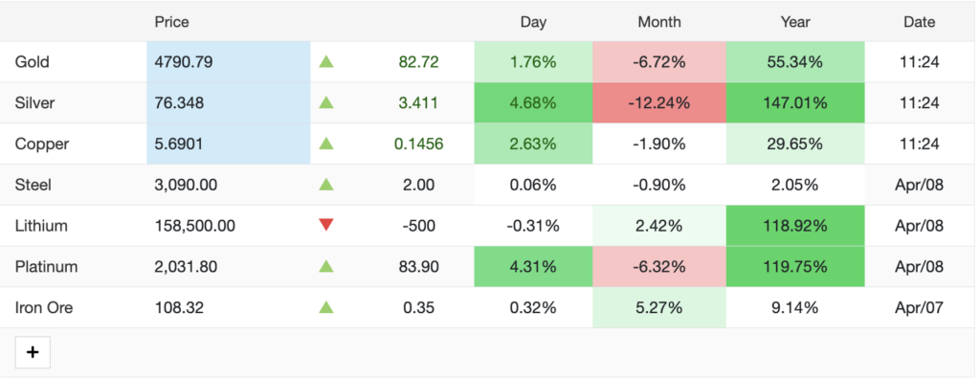Click Gold month change -6.72%

click(x=659, y=62)
